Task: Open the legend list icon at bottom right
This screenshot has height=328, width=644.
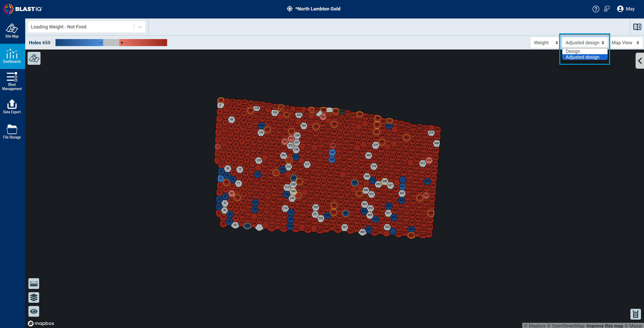Action: (x=635, y=314)
